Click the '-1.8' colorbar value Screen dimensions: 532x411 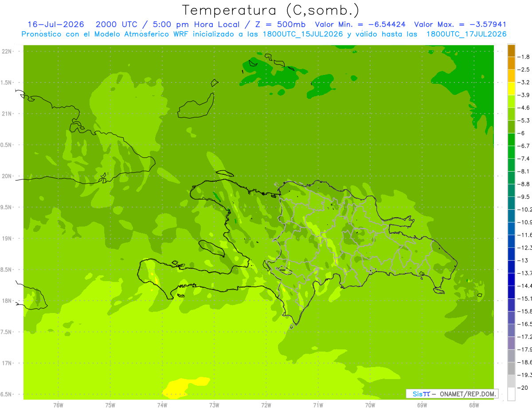[524, 57]
